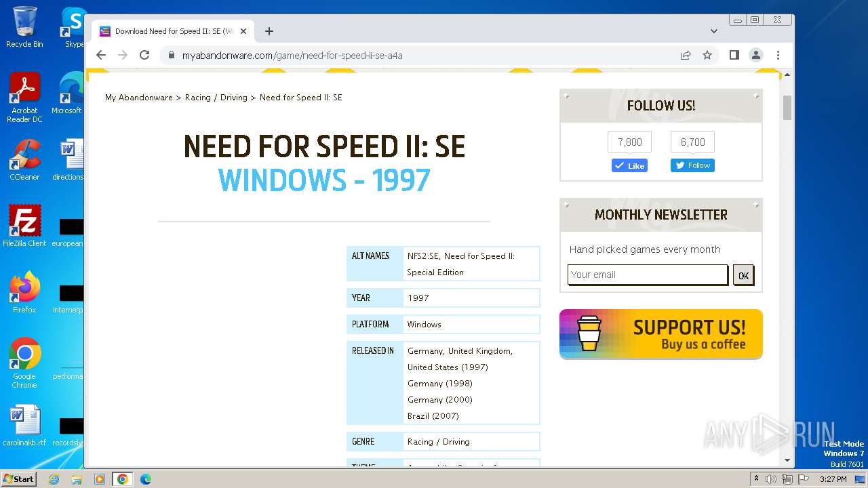The width and height of the screenshot is (868, 488).
Task: Open the Chrome side panel
Action: tap(734, 55)
